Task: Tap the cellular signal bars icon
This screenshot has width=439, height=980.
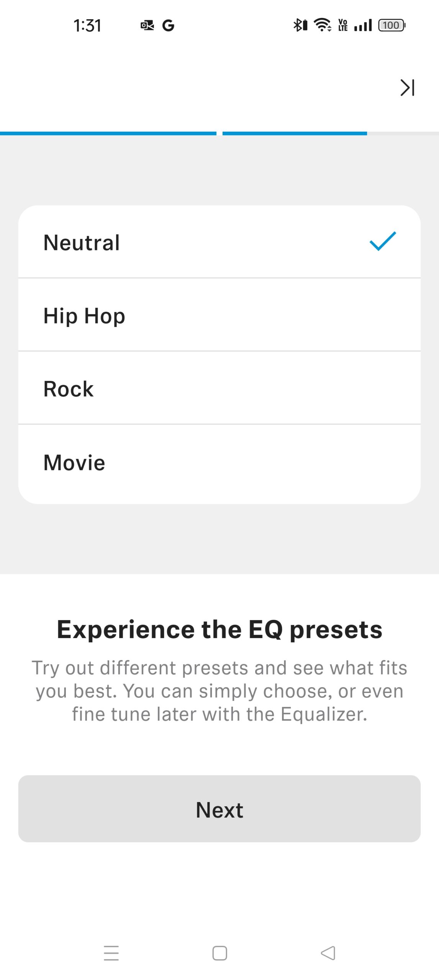Action: [363, 26]
